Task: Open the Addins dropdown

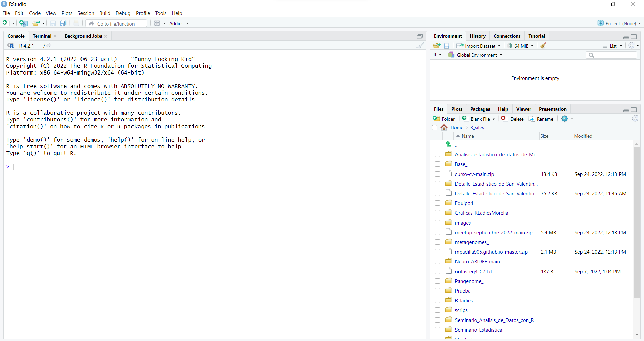Action: click(x=179, y=23)
